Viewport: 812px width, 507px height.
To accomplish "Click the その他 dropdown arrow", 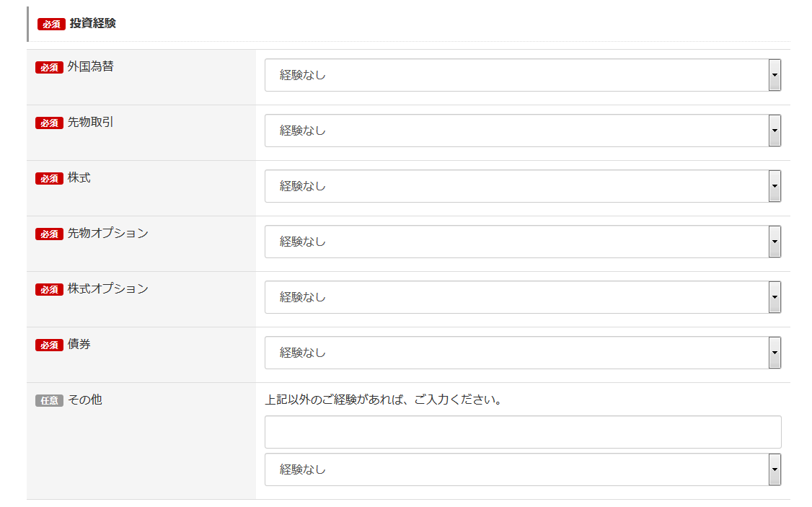I will (x=774, y=469).
